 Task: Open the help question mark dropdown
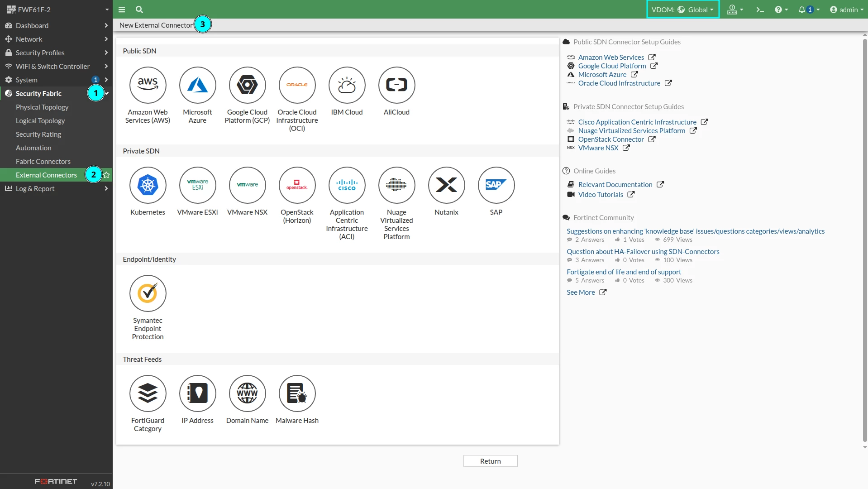(781, 10)
